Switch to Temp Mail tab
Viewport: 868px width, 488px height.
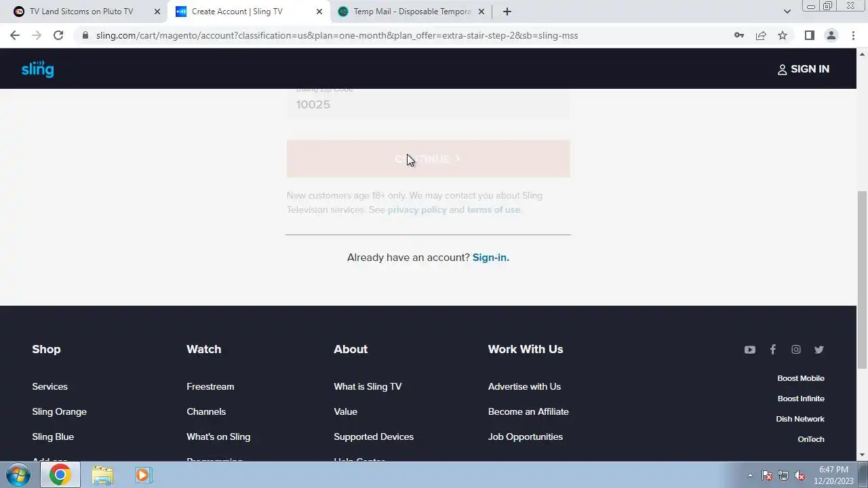(x=412, y=12)
